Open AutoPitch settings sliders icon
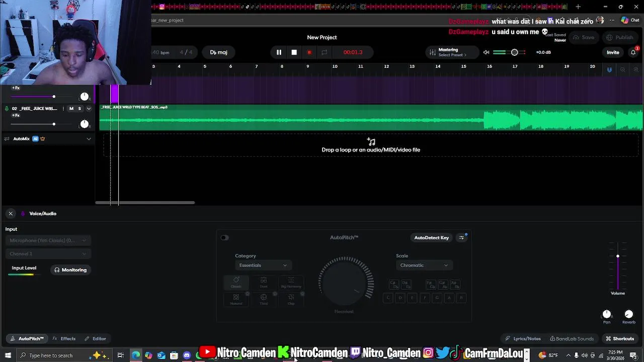Viewport: 644px width, 362px height. [461, 238]
